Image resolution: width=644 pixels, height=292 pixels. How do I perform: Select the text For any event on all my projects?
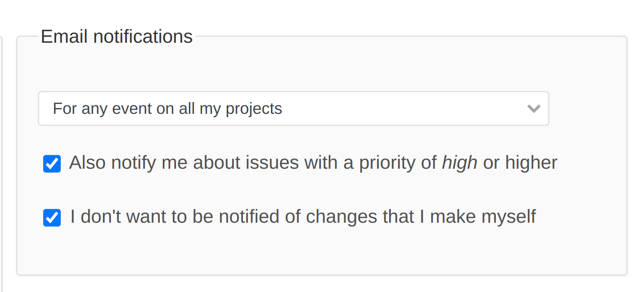pos(168,108)
